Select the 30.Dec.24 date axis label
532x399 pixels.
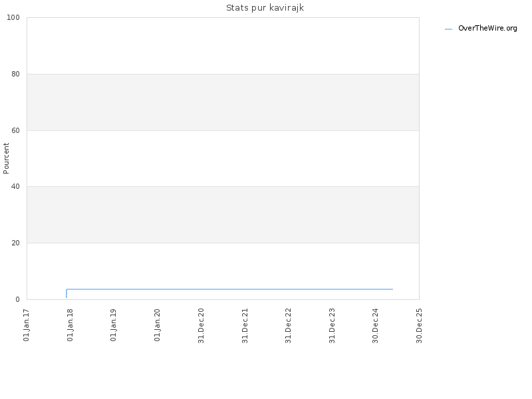coord(376,326)
